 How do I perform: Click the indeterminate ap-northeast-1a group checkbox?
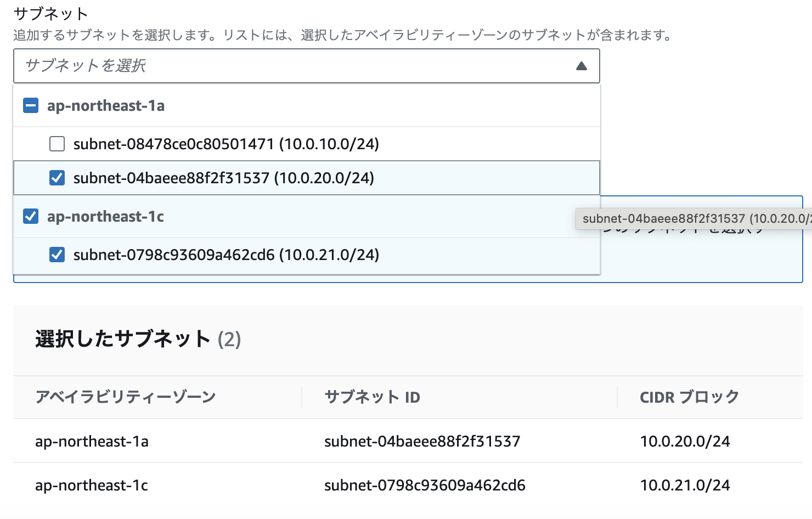click(x=31, y=105)
